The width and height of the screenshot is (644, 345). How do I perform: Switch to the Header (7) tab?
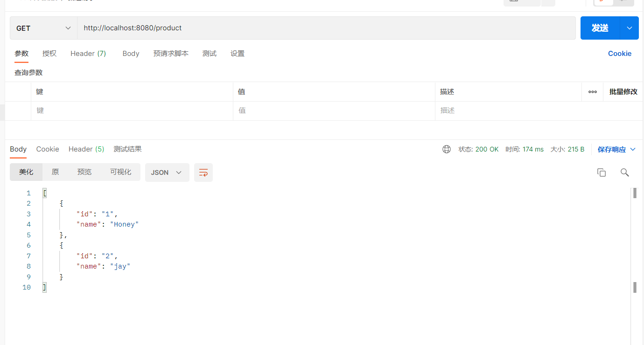pyautogui.click(x=88, y=54)
